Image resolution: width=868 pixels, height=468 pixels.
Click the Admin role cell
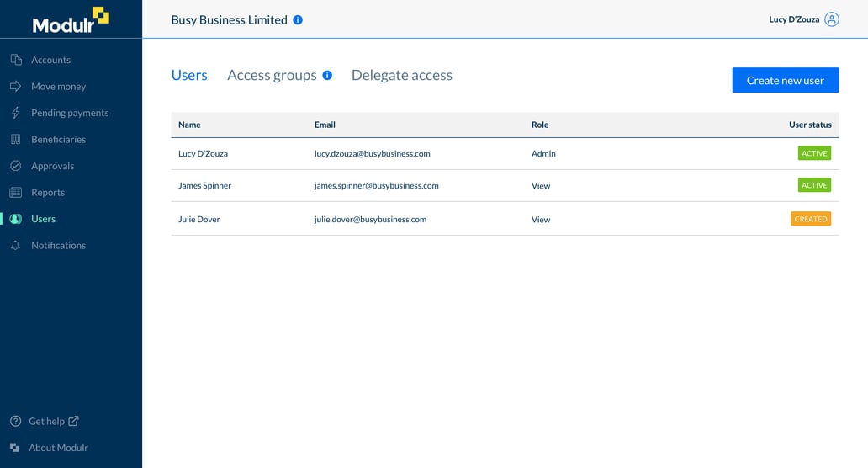(543, 154)
